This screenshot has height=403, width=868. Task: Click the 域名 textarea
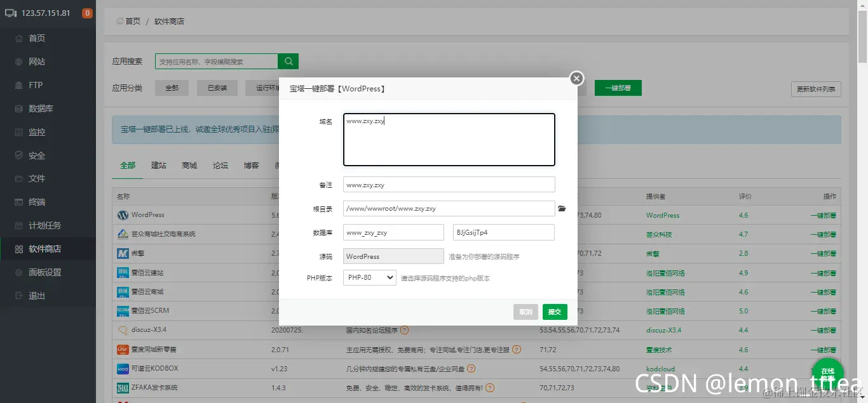[449, 140]
